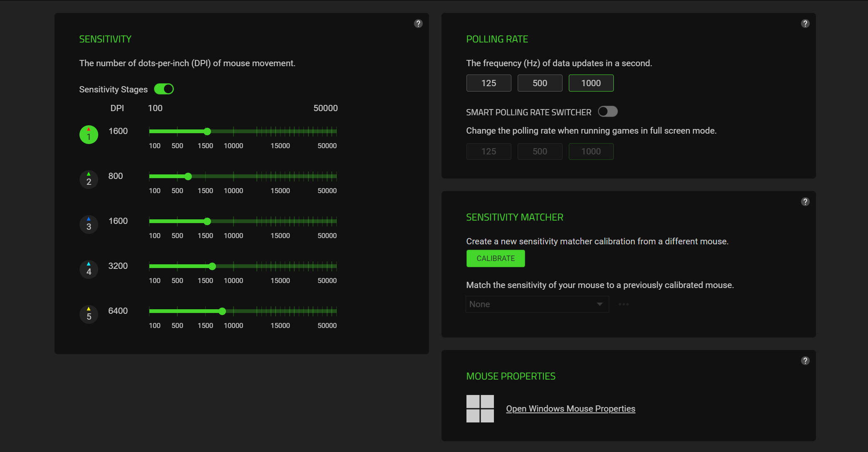
Task: Choose 125 under Smart Polling Rate Switcher
Action: [489, 151]
